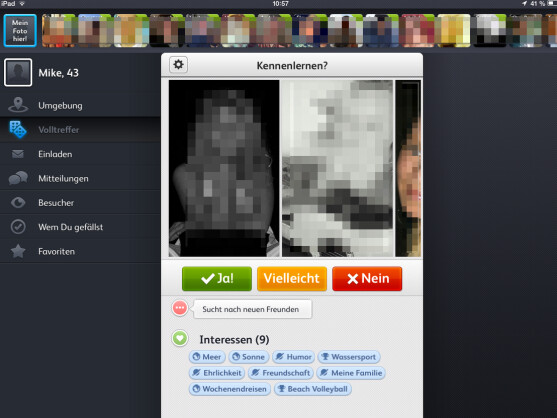The width and height of the screenshot is (557, 418).
Task: Select the Wassersport interest tag
Action: tap(349, 357)
